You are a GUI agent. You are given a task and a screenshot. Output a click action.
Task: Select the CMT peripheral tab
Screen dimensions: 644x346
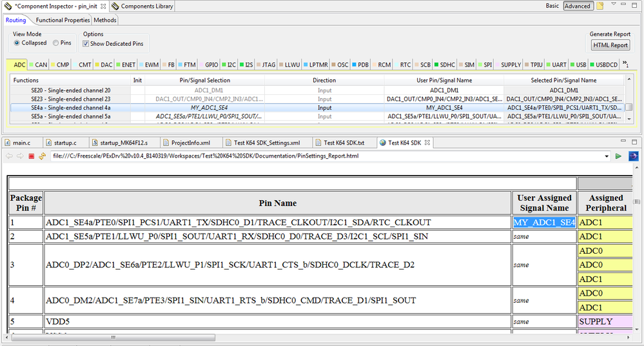pyautogui.click(x=82, y=65)
